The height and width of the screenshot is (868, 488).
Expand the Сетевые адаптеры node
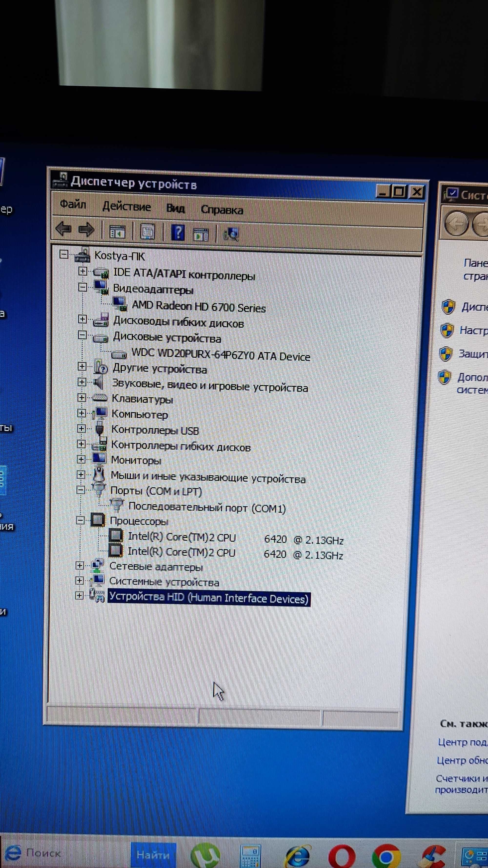pyautogui.click(x=80, y=565)
